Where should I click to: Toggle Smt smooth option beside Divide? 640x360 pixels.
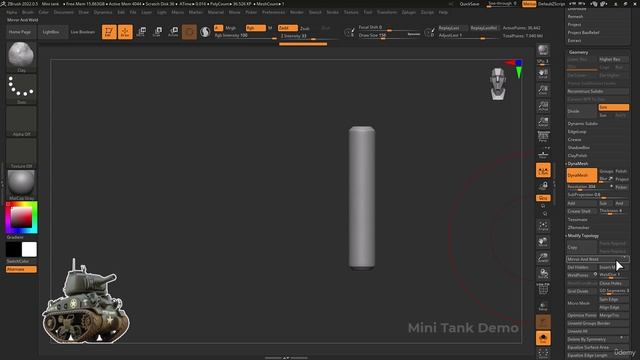[x=613, y=107]
